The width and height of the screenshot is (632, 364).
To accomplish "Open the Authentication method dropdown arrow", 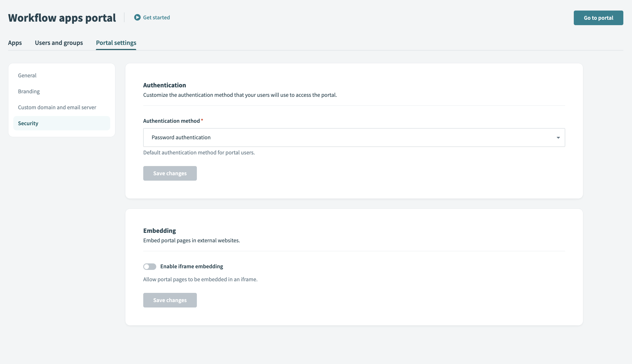I will click(x=558, y=137).
